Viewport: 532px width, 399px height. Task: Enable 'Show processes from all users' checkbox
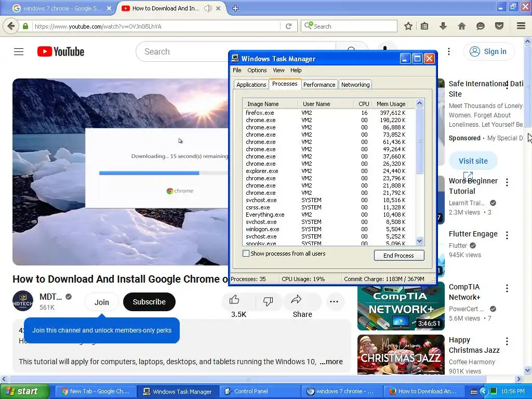(246, 254)
